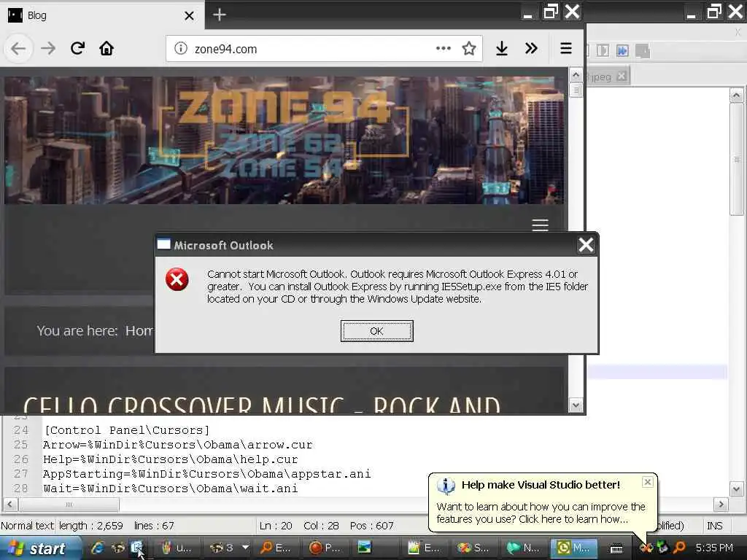Viewport: 747px width, 560px height.
Task: Switch to the 'S...' taskbar window
Action: click(473, 548)
